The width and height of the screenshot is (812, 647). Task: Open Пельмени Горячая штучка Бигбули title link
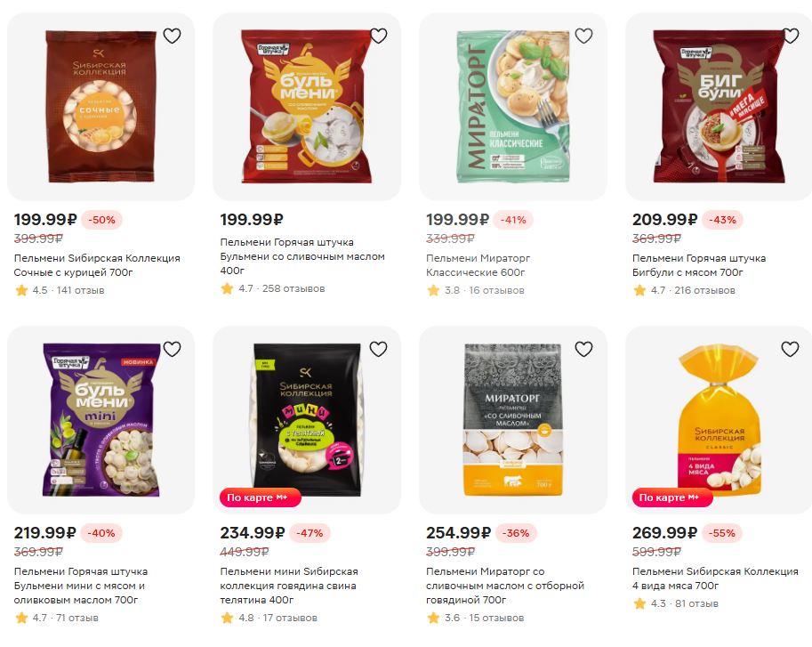click(x=699, y=265)
